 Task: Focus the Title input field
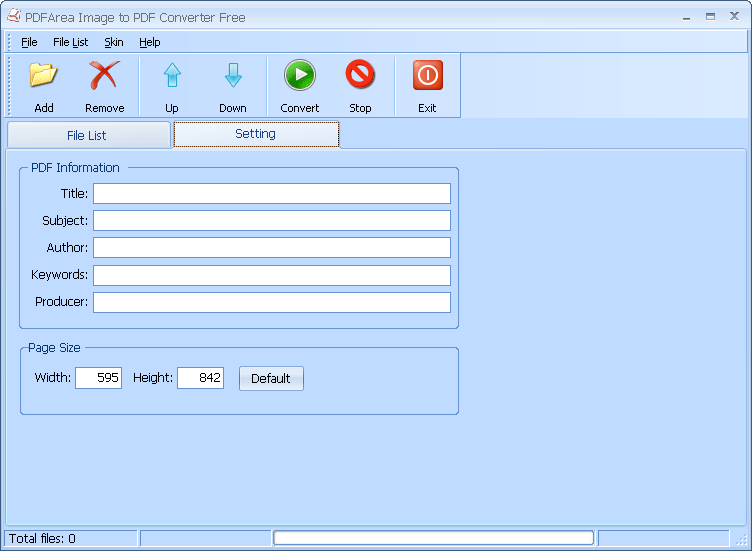(x=272, y=193)
